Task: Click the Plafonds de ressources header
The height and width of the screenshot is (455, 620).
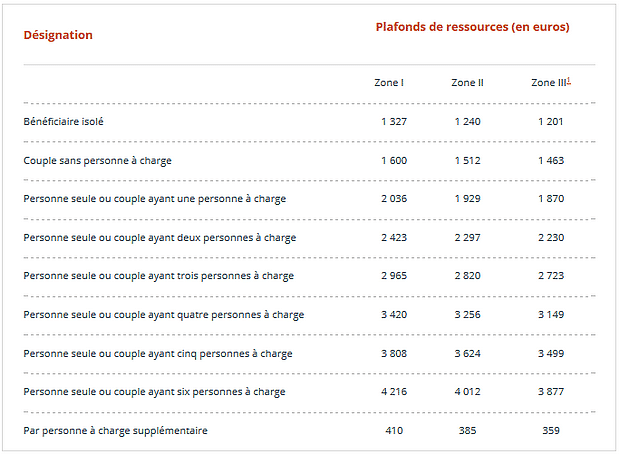Action: (473, 27)
